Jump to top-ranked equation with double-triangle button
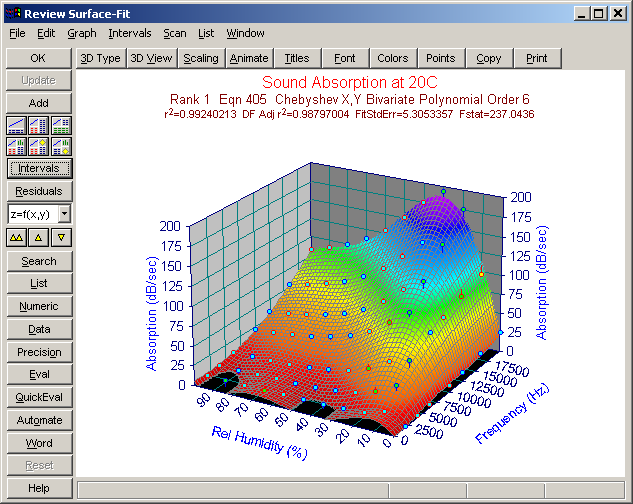This screenshot has height=504, width=633. point(17,237)
